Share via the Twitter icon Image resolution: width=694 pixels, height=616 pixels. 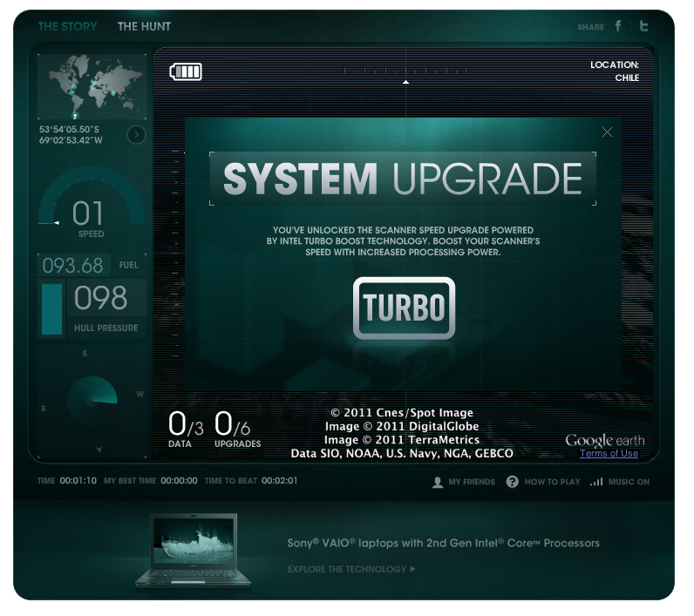tap(643, 26)
